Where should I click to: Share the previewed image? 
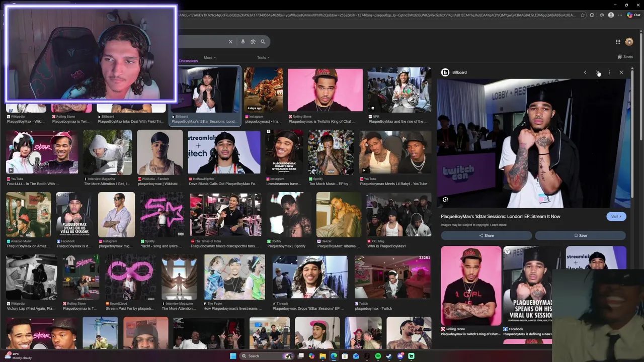click(x=486, y=235)
